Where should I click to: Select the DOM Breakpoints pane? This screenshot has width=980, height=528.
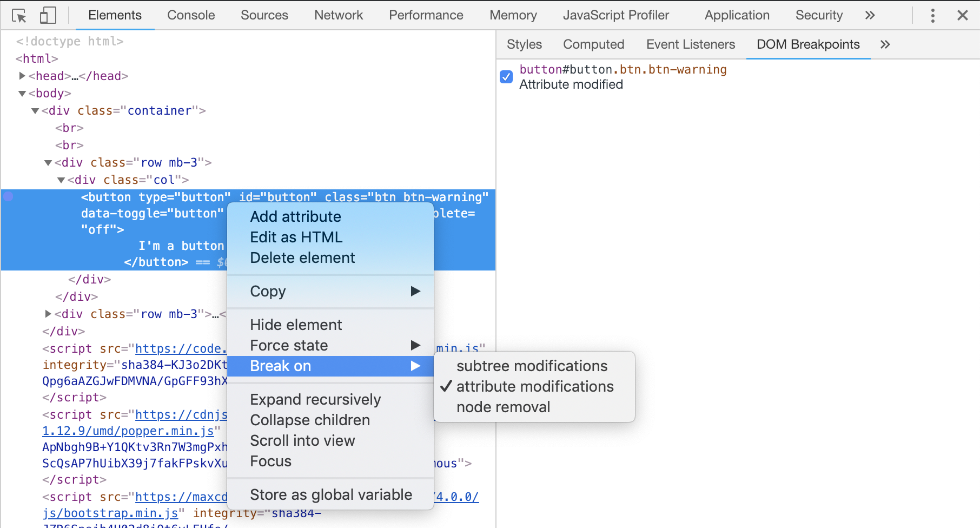click(808, 44)
